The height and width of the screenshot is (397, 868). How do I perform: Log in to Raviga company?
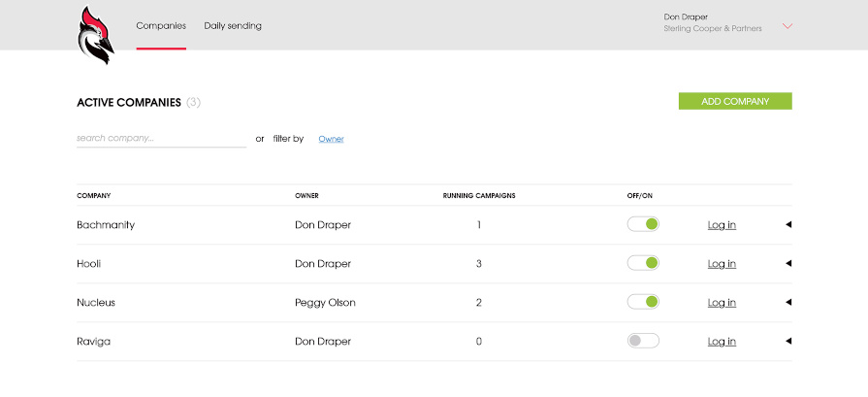722,341
